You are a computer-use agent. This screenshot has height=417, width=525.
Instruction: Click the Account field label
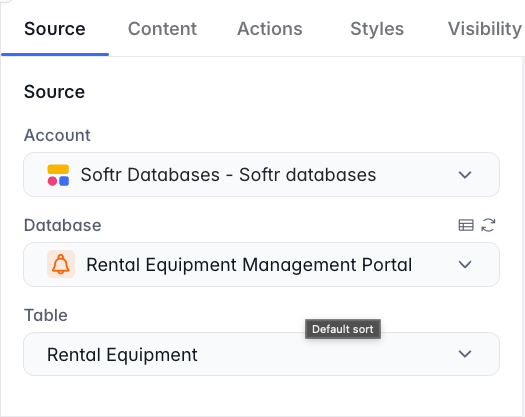click(x=57, y=135)
